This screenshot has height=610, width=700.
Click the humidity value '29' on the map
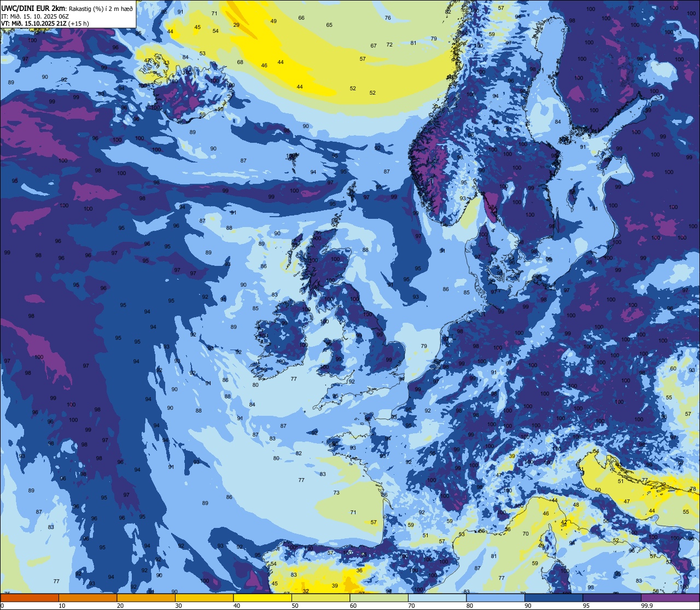click(236, 25)
